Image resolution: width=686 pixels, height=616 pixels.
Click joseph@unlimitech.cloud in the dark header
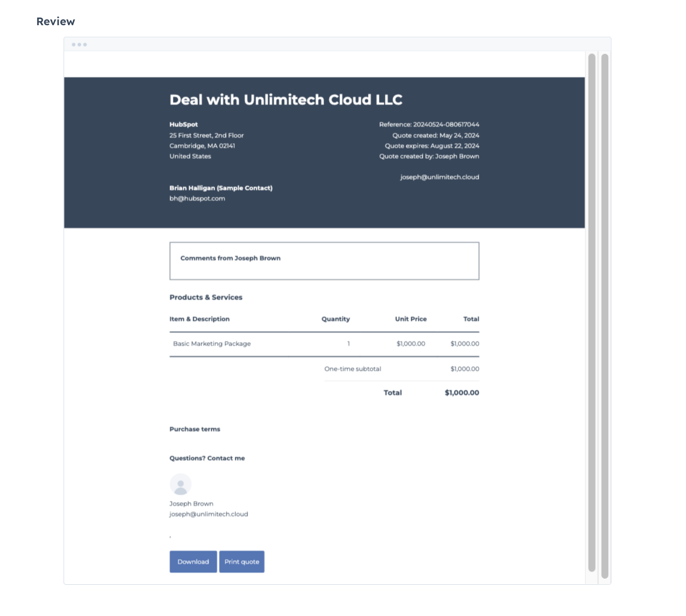tap(439, 177)
